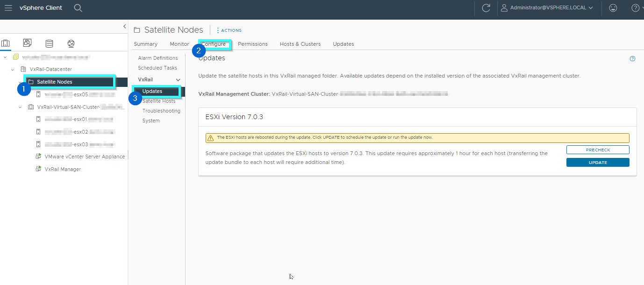Switch to the Storage inventory view

49,43
